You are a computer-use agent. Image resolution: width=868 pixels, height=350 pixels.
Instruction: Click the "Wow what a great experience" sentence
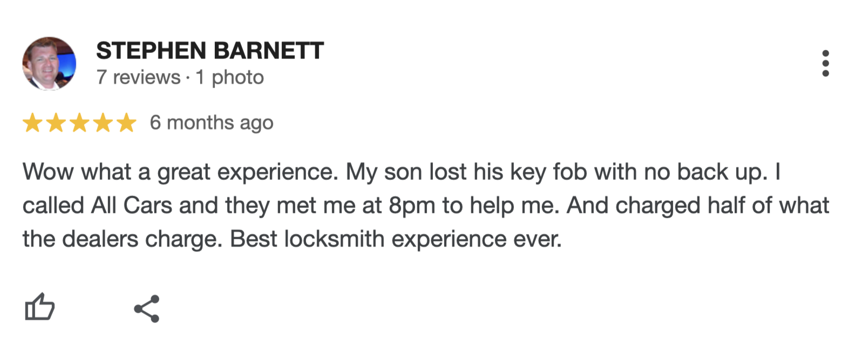tap(180, 172)
